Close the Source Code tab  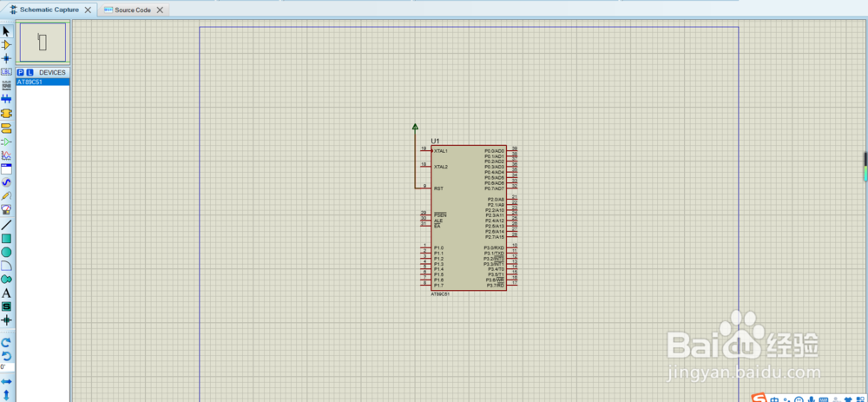pos(160,10)
